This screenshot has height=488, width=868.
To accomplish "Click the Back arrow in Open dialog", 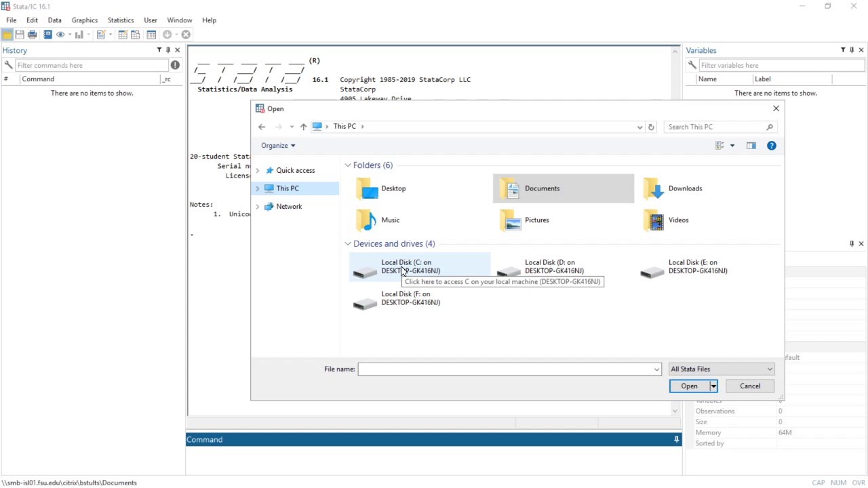I will 262,127.
